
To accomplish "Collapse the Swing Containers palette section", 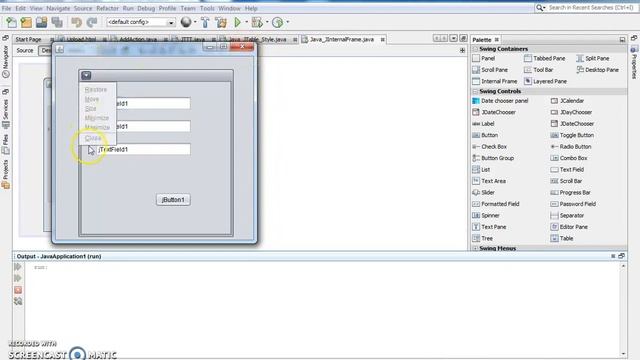I will 476,49.
